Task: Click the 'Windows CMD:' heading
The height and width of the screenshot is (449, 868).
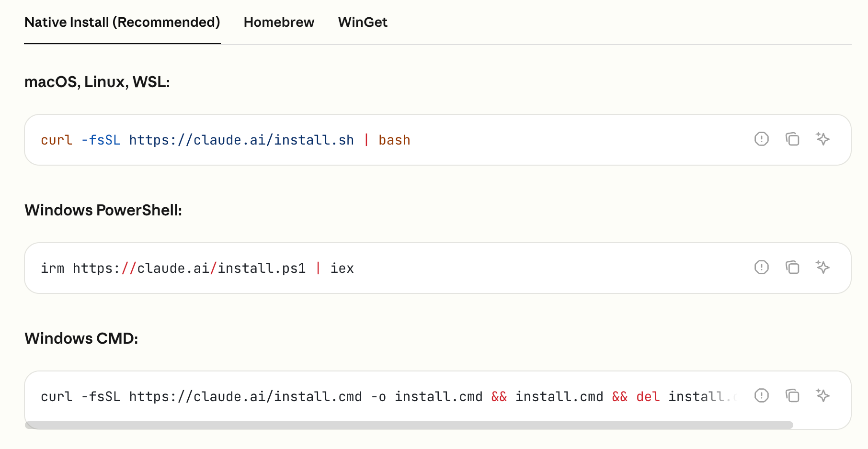Action: 81,338
